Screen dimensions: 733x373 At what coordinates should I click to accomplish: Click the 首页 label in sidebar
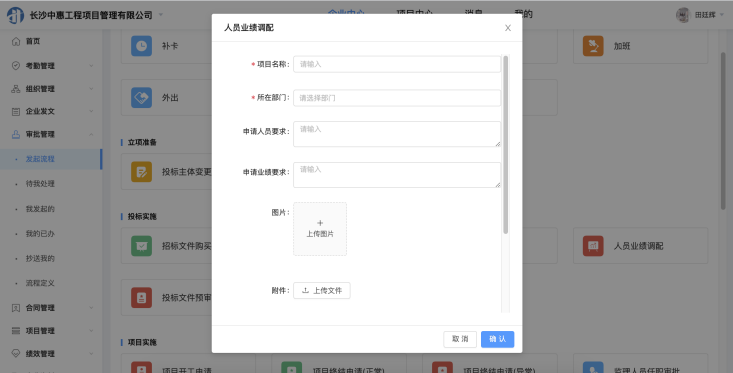click(x=33, y=41)
